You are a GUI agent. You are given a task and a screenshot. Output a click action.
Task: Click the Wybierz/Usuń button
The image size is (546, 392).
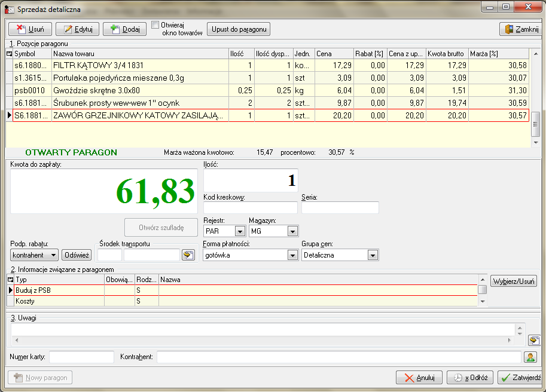pos(514,281)
